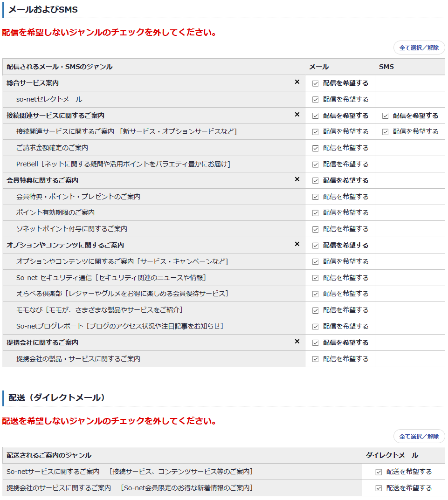
Task: Toggle direct mail for 提携会社のサービスに関するご案内
Action: 379,488
